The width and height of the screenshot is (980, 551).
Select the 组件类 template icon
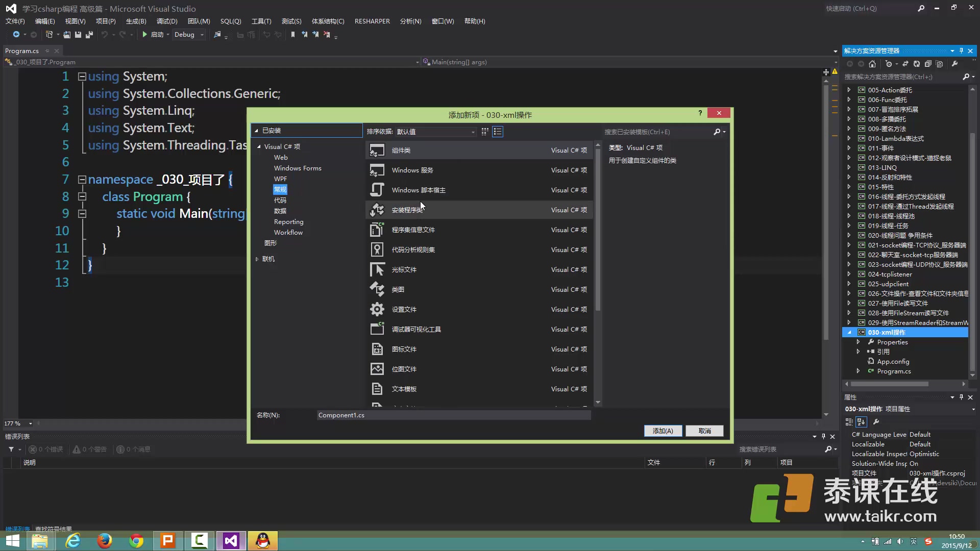tap(377, 151)
